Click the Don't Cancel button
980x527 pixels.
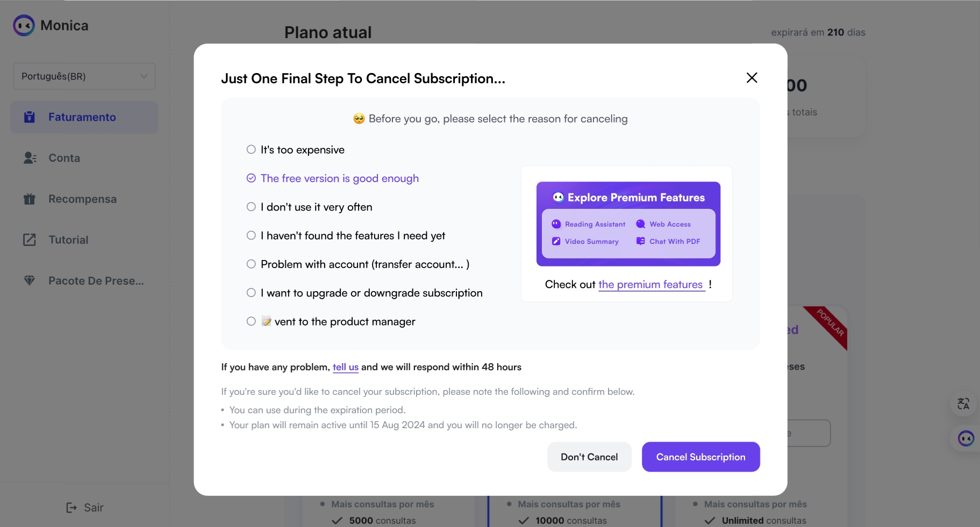pos(589,457)
